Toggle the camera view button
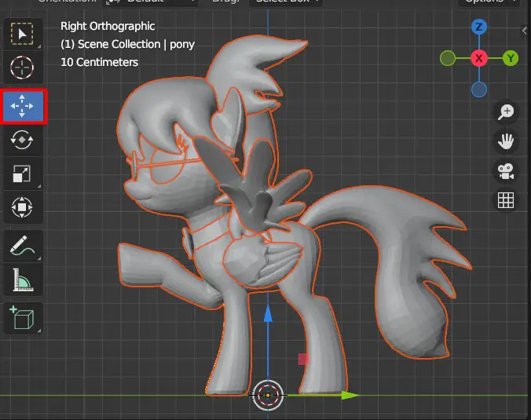Viewport: 531px width, 420px height. coord(506,171)
